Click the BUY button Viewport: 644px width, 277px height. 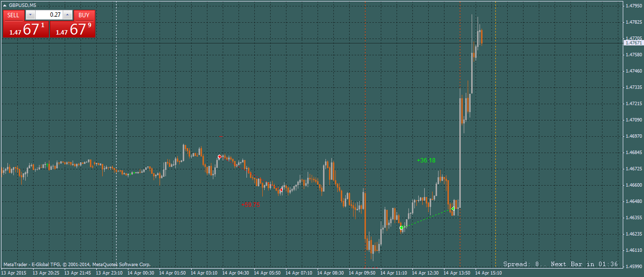84,15
